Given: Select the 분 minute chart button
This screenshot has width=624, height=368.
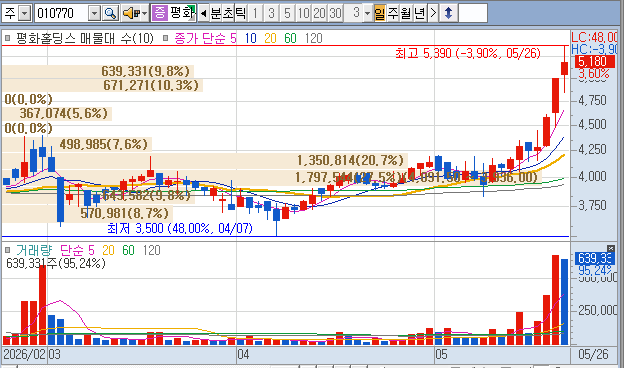Looking at the screenshot, I should click(216, 14).
